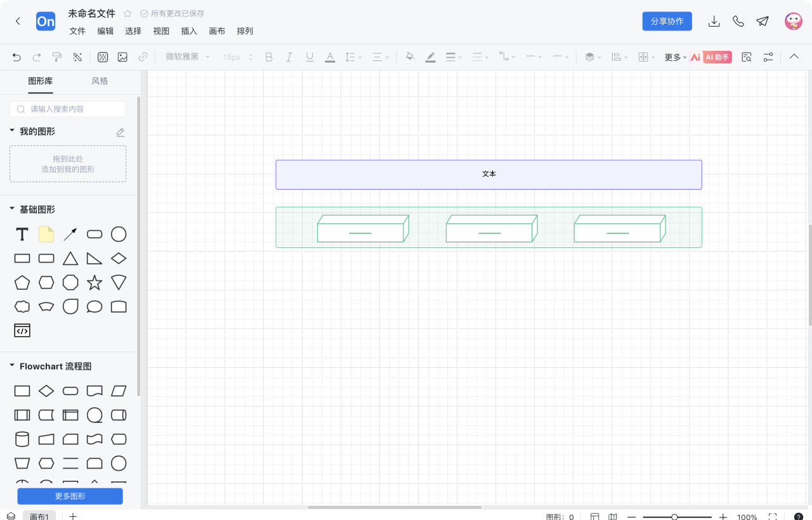Click the download icon
The image size is (812, 520).
tap(714, 21)
